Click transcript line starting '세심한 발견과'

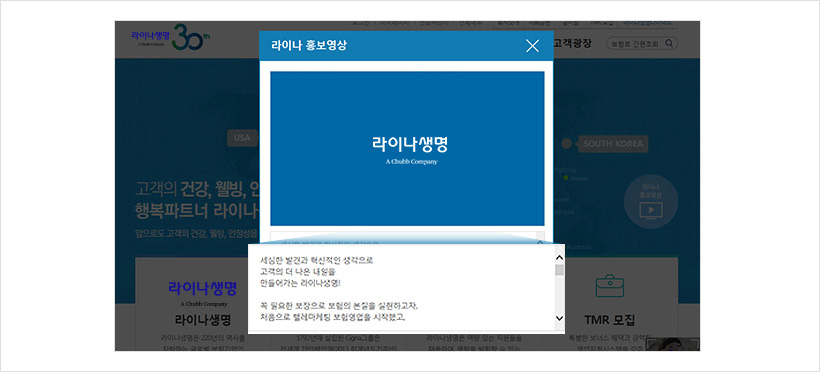click(317, 260)
